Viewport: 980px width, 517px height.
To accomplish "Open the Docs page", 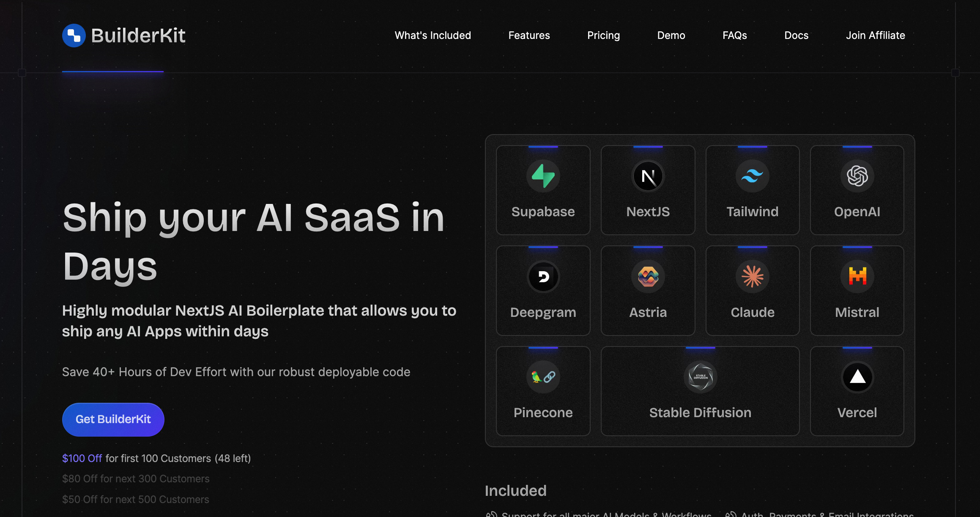I will point(796,36).
